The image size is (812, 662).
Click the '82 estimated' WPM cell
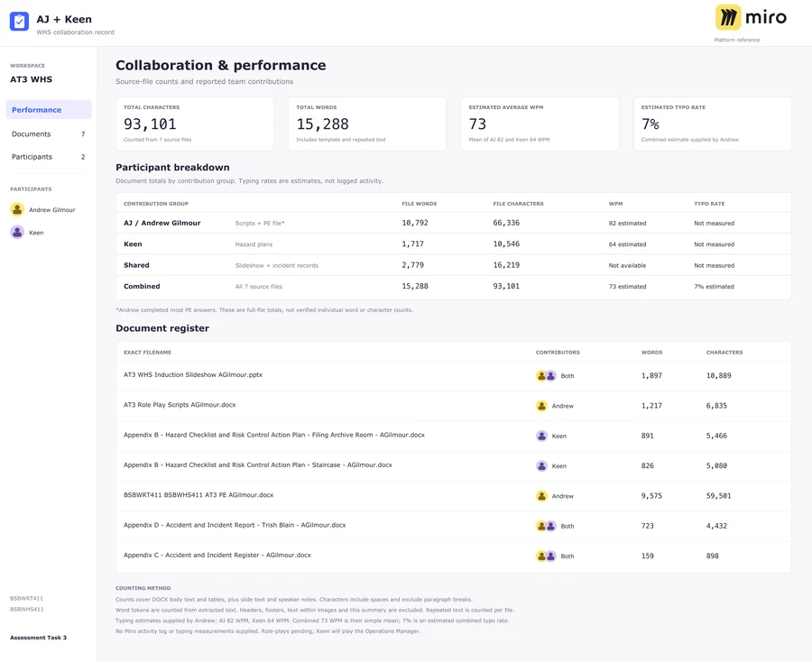pos(627,223)
